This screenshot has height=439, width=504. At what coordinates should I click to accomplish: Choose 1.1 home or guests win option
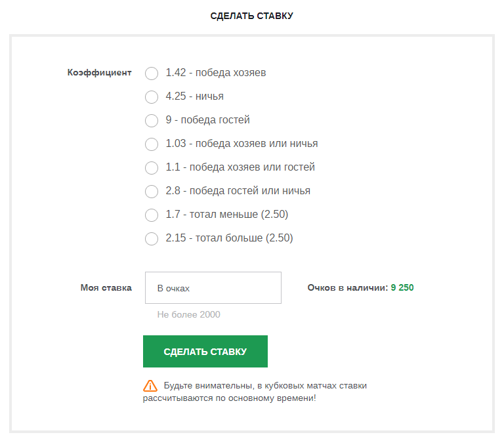[x=152, y=168]
